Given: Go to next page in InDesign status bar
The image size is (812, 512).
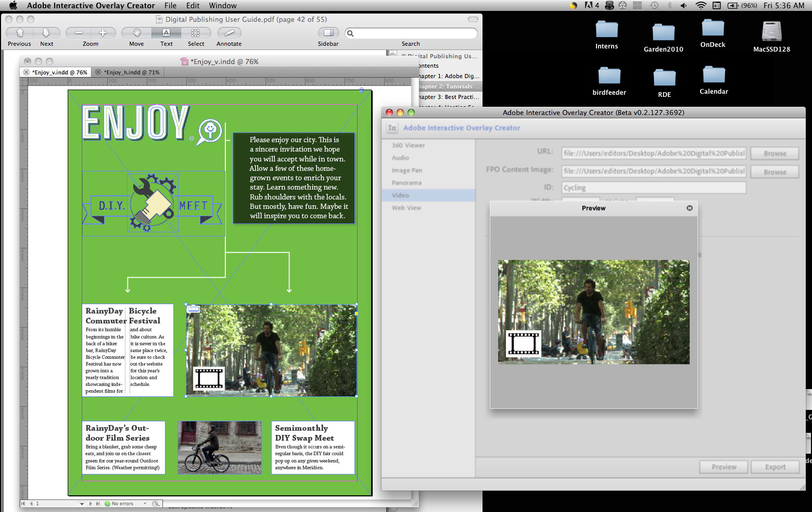Looking at the screenshot, I should tap(91, 504).
